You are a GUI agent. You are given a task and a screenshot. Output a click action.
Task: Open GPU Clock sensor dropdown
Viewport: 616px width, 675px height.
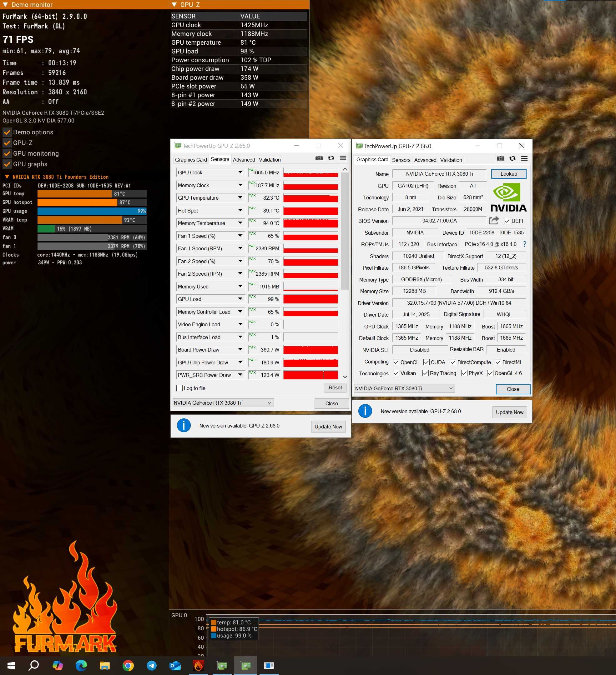click(240, 172)
